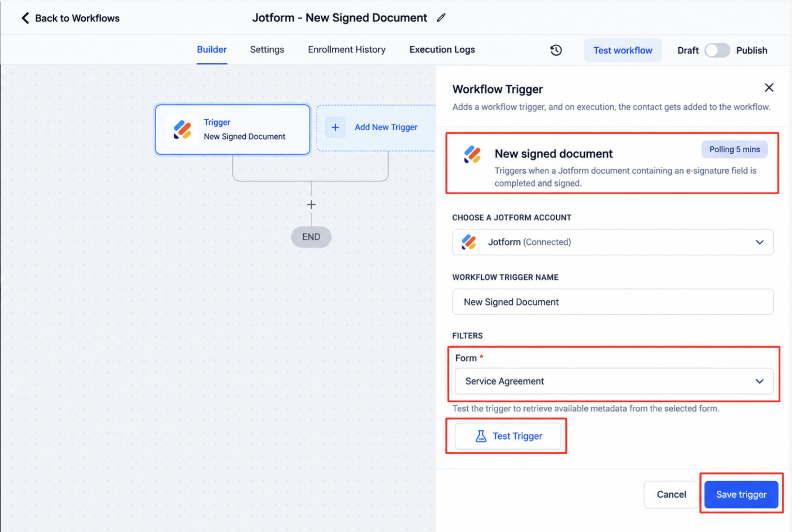Click the Workflow Trigger Name input field
Image resolution: width=792 pixels, height=532 pixels.
613,302
